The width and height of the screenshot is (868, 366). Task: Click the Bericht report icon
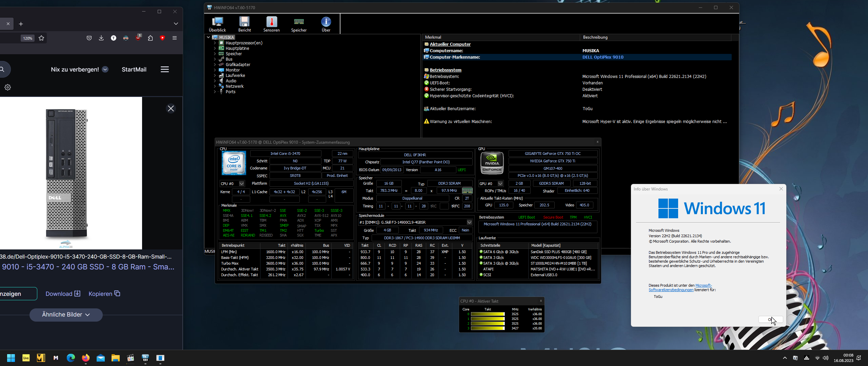pos(244,24)
